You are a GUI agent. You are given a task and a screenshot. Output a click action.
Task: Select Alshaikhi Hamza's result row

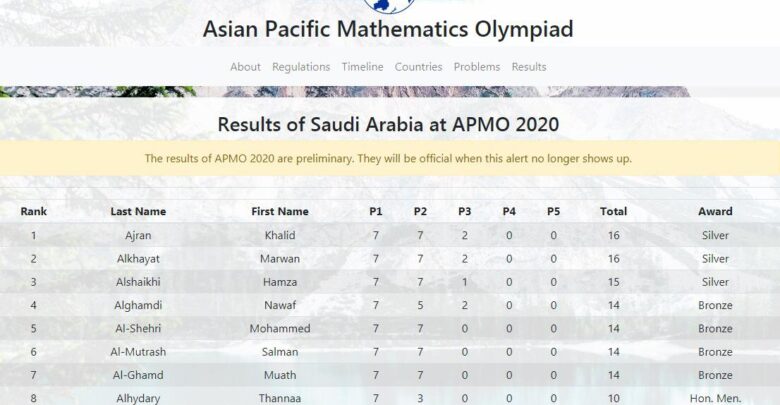pyautogui.click(x=390, y=282)
